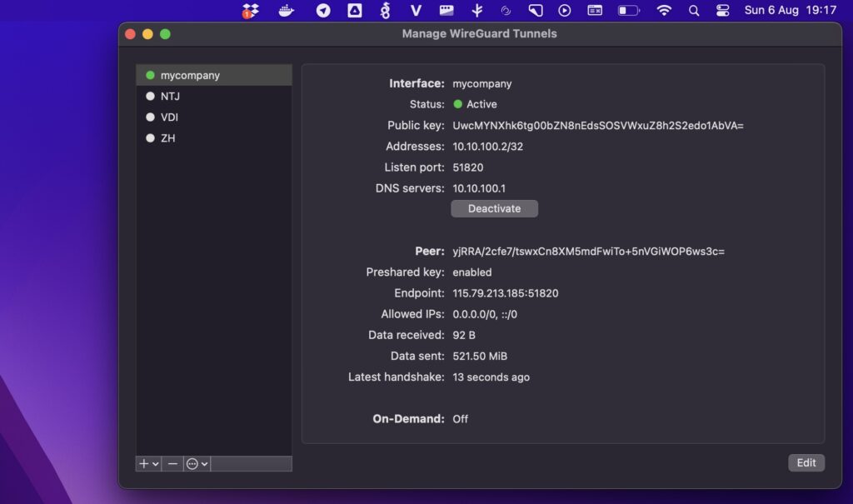Click the Manage WireGuard Tunnels window title

[479, 34]
